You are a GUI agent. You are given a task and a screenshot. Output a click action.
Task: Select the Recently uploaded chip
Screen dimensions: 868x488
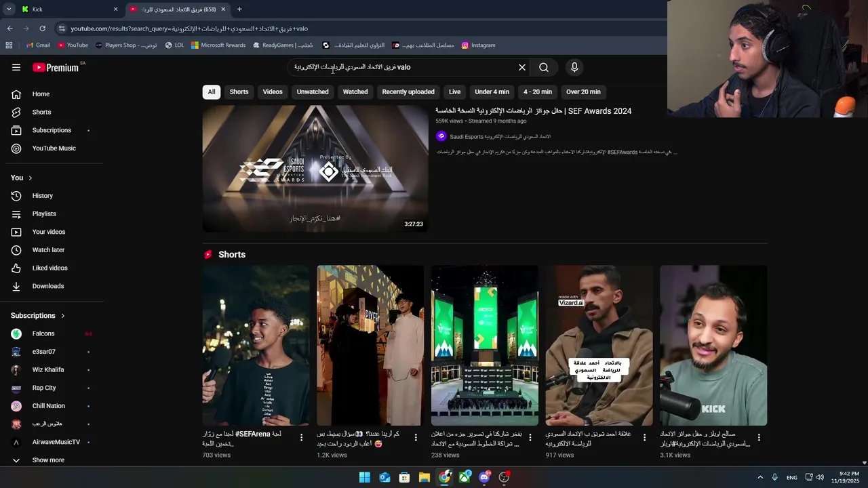tap(408, 91)
